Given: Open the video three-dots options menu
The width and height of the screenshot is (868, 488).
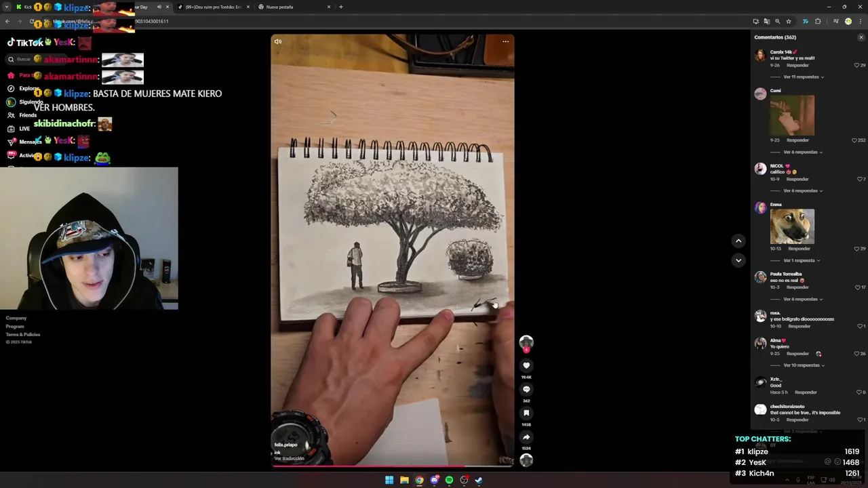Looking at the screenshot, I should pos(505,41).
